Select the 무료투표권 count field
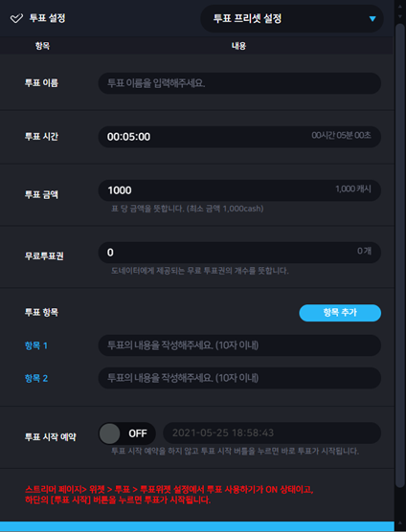This screenshot has width=406, height=532. pyautogui.click(x=239, y=253)
